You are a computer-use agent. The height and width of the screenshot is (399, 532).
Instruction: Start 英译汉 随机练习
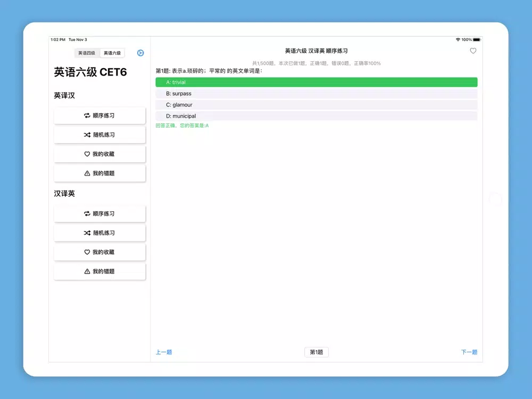[x=99, y=135]
